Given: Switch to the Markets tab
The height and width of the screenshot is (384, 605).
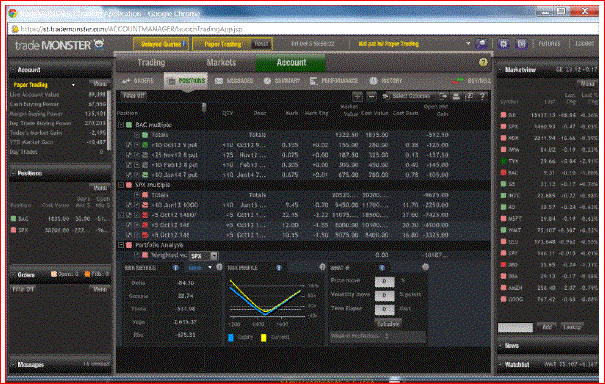Looking at the screenshot, I should (221, 63).
